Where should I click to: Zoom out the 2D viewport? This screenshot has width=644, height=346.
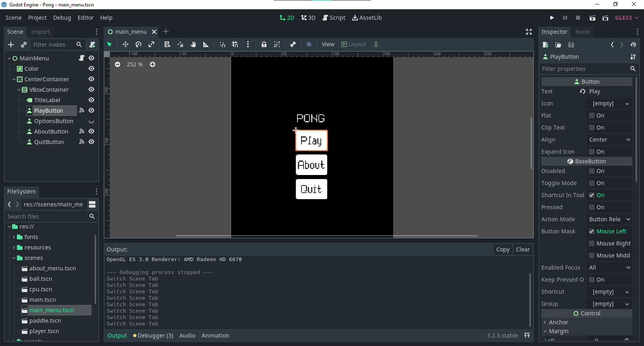(118, 64)
